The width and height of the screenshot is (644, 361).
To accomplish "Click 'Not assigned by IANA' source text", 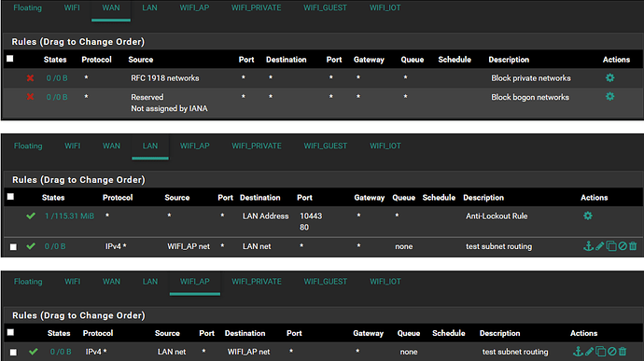I will coord(169,108).
